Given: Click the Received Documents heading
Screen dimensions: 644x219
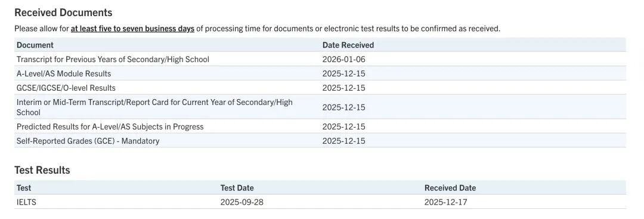Looking at the screenshot, I should coord(63,13).
